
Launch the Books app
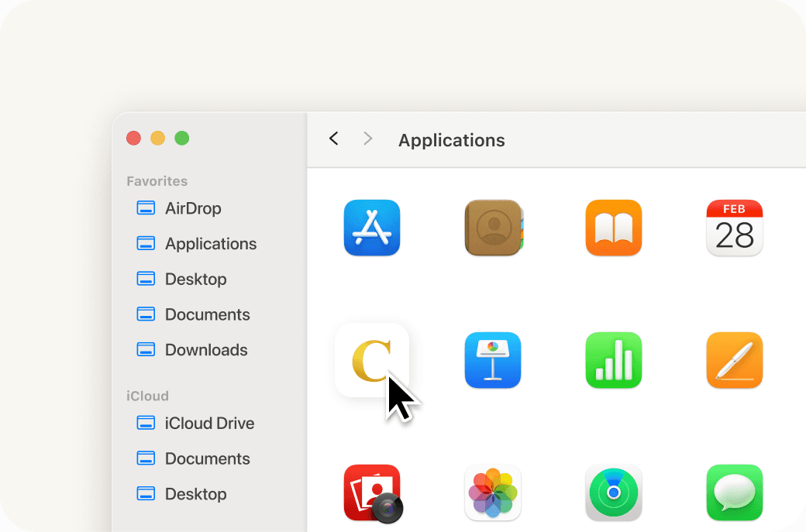(x=614, y=228)
